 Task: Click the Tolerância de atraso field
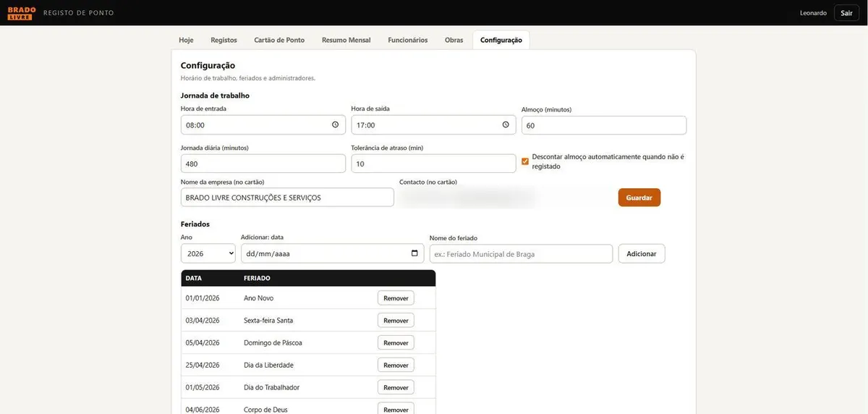pos(434,164)
